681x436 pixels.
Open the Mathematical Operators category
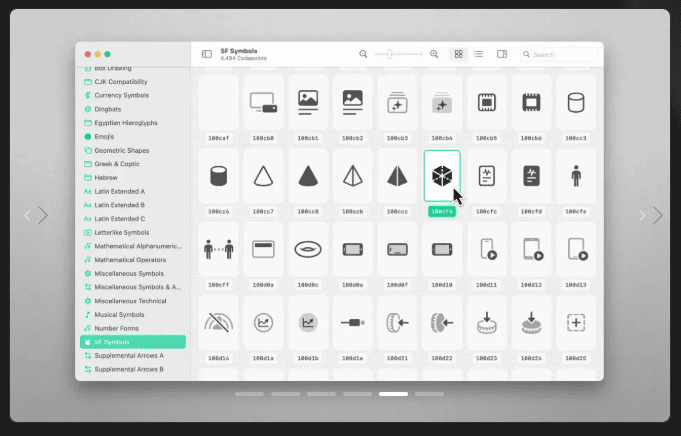coord(133,260)
